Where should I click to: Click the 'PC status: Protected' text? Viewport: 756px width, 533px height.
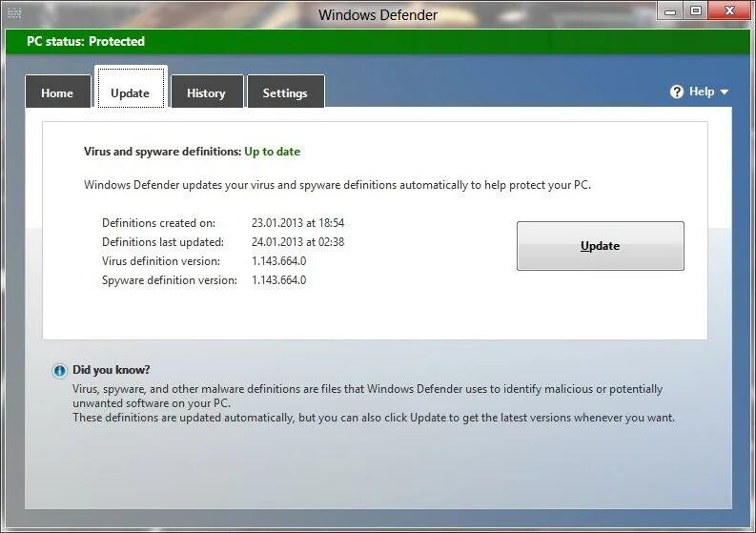click(x=86, y=42)
